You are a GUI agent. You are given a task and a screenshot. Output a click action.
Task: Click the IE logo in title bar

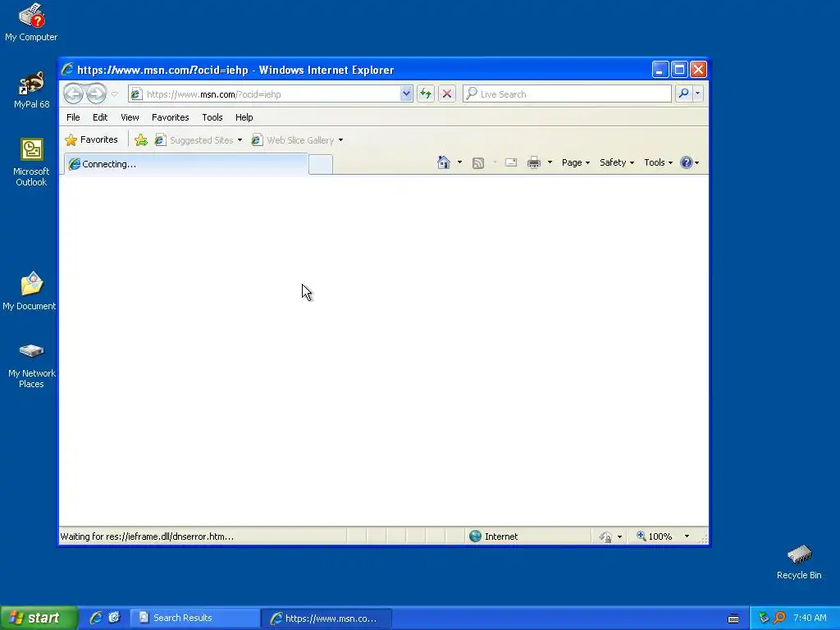click(x=67, y=69)
